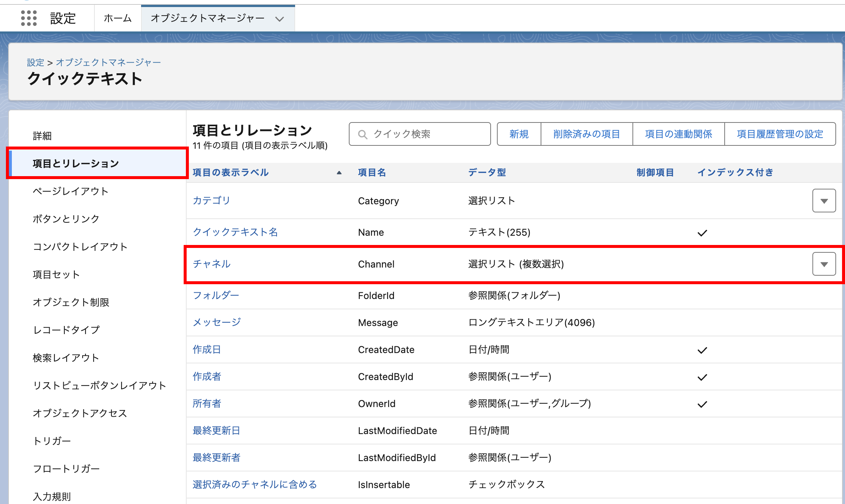Click the 新規 button
Screen dimensions: 845x504
[x=519, y=134]
